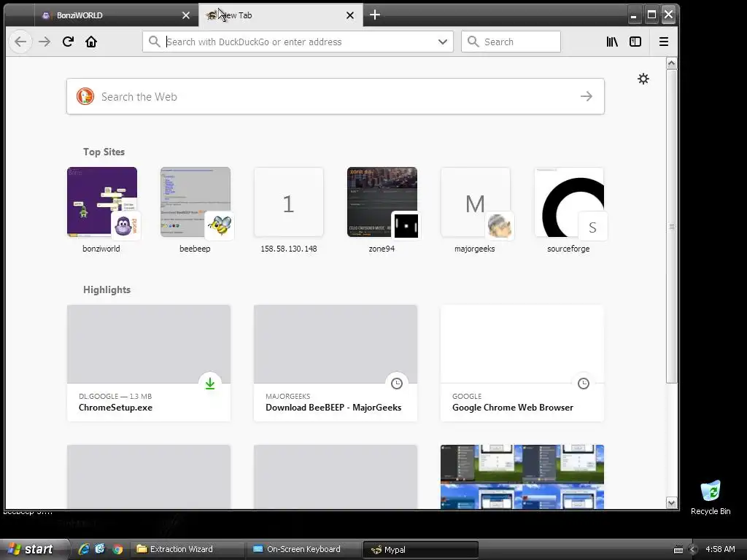Open the home page icon
Screen dimensions: 747x560
pos(91,42)
